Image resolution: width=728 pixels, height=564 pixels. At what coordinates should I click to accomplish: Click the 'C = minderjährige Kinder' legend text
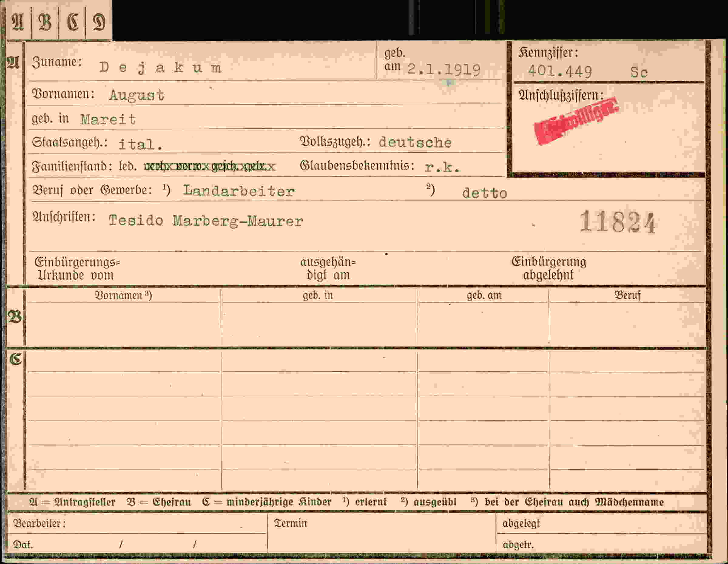pos(267,502)
